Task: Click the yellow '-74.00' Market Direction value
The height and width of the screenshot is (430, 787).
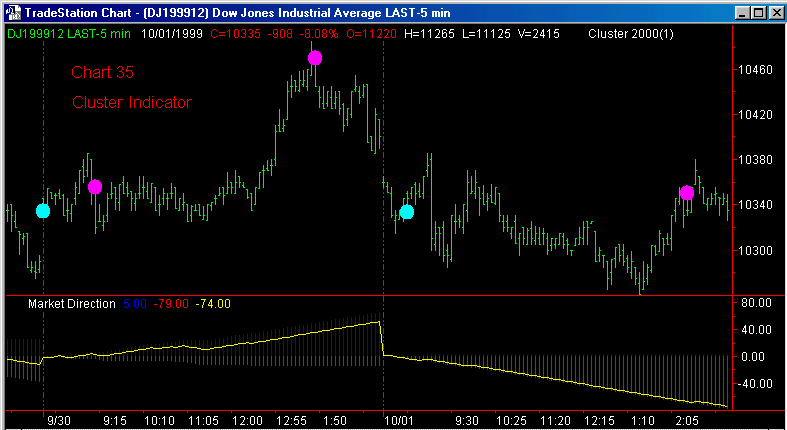Action: [213, 304]
